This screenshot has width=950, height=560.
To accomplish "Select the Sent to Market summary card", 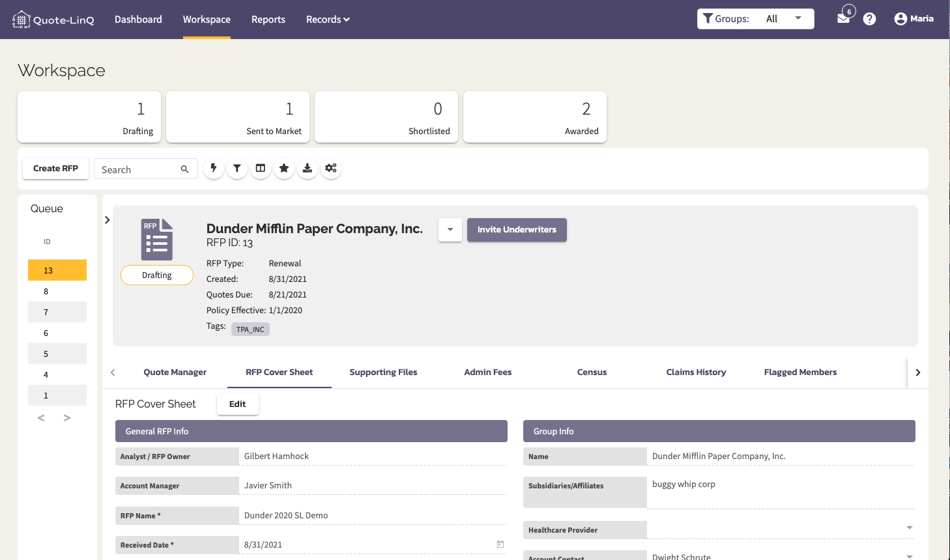I will 238,117.
